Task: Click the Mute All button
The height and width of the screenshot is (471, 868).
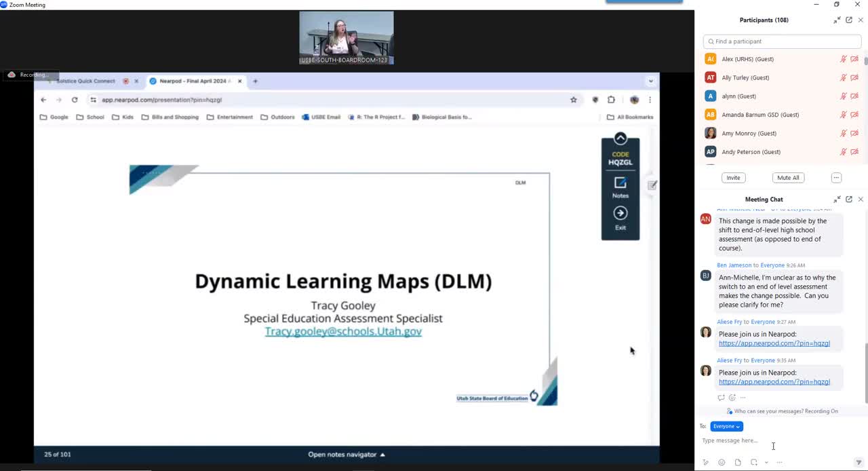Action: click(x=787, y=178)
